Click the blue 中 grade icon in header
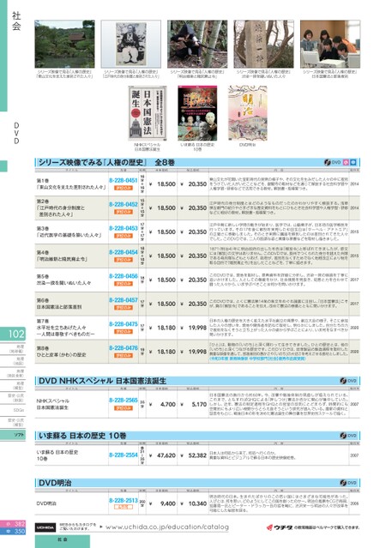Screen dimensions: 392x548 [353, 162]
